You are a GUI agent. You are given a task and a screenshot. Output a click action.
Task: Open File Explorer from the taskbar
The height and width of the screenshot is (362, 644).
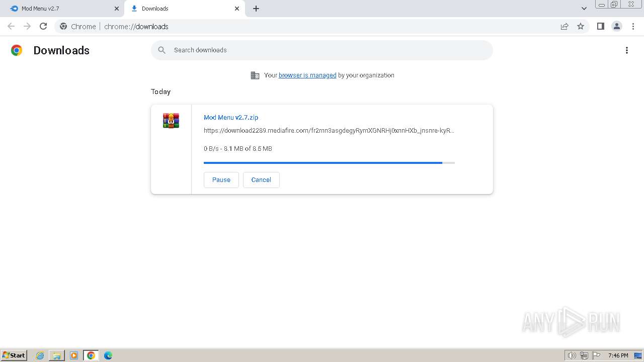57,355
